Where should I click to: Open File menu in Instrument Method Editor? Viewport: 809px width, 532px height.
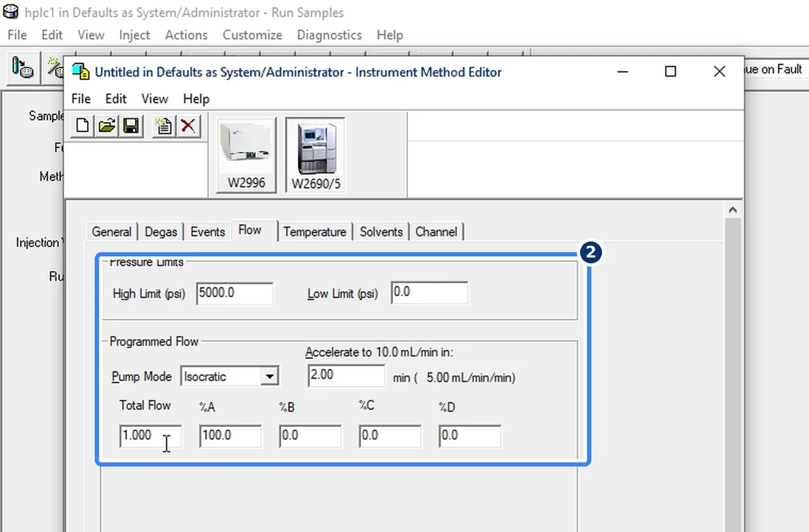tap(81, 99)
